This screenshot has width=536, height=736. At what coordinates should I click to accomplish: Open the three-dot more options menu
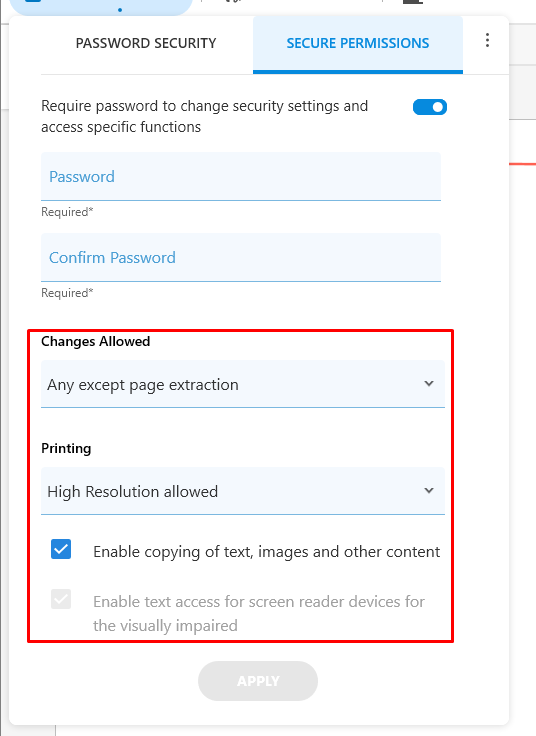487,40
